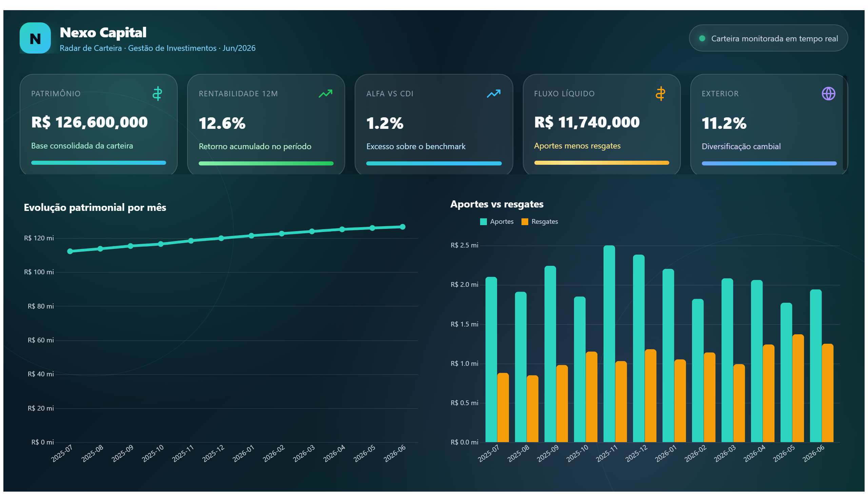Viewport: 868px width, 495px height.
Task: Toggle the Aportes legend item
Action: coord(497,222)
